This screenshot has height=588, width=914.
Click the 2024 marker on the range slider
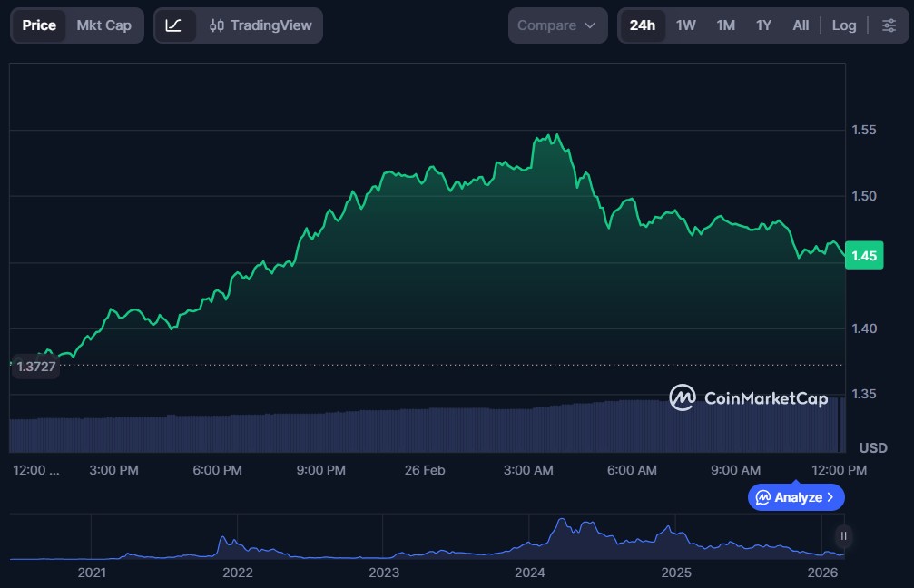click(531, 573)
